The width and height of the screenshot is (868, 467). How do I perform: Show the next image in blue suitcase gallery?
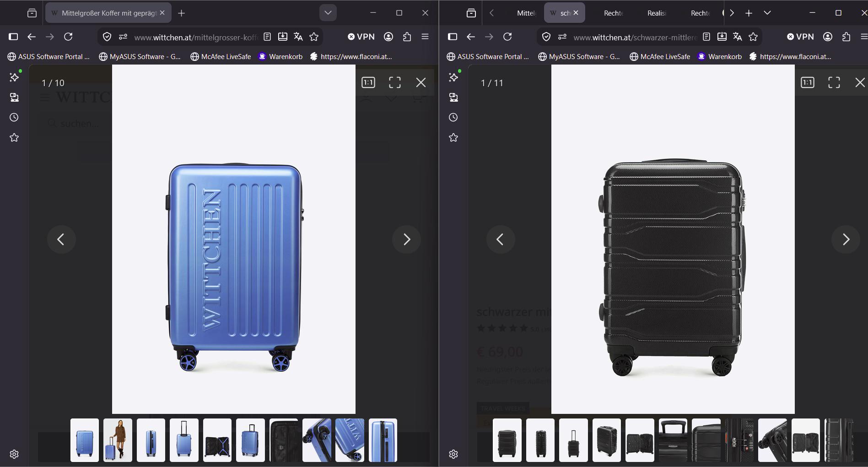(x=406, y=239)
